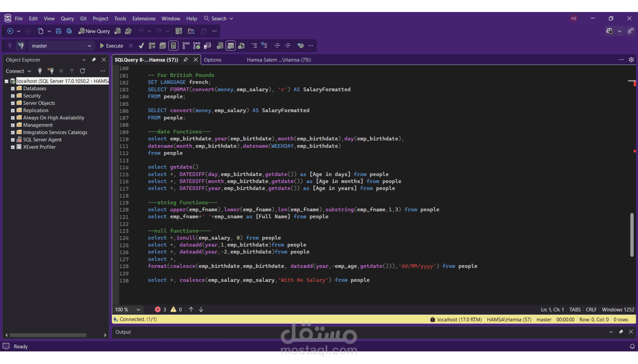Image resolution: width=638 pixels, height=364 pixels.
Task: Click the Find in Files icon
Action: click(191, 31)
